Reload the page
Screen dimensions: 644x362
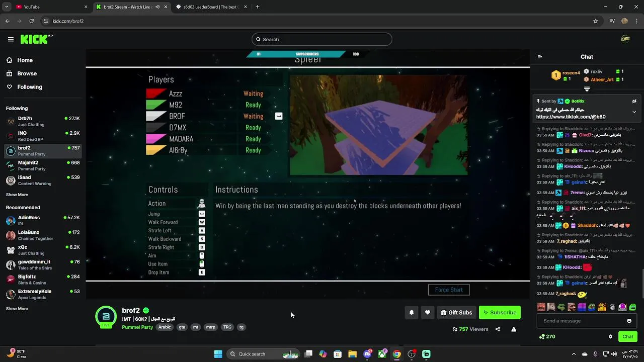[31, 21]
